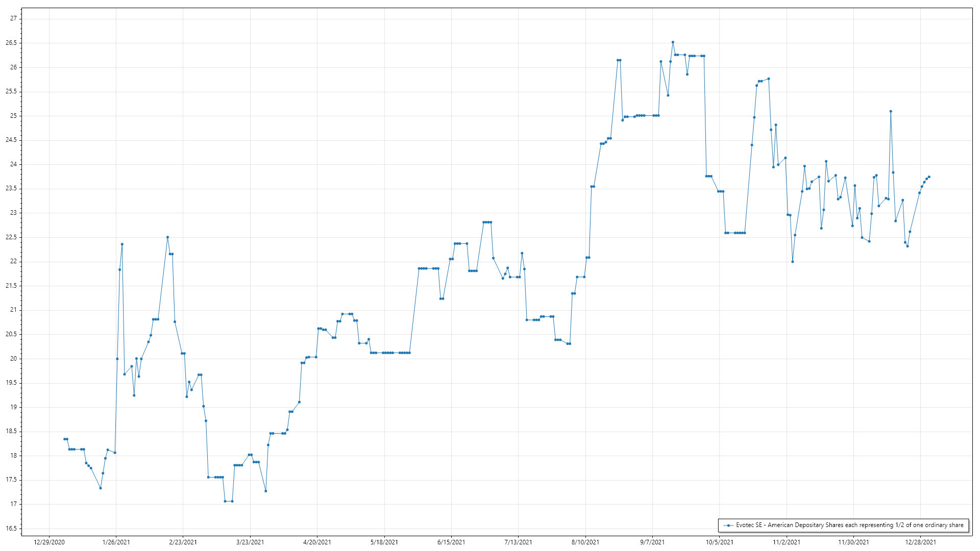Click the December spike data point at 25.1
Screen dimensions: 980x551
(891, 111)
